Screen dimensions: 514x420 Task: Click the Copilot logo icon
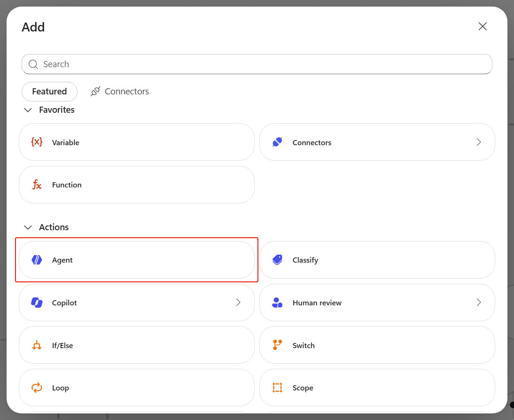click(37, 302)
